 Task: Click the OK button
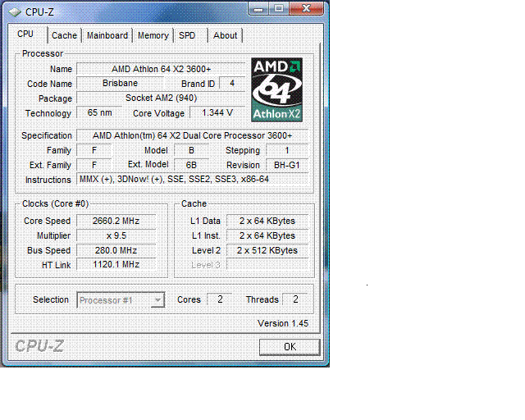point(290,347)
